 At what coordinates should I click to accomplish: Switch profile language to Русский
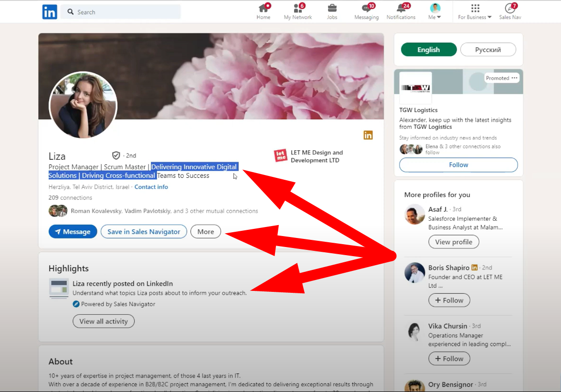tap(488, 50)
